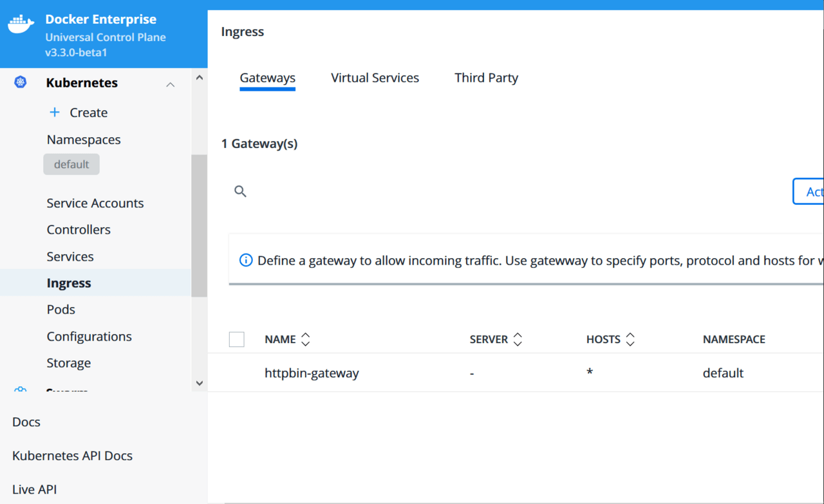Click the search magnifier icon

pos(240,191)
